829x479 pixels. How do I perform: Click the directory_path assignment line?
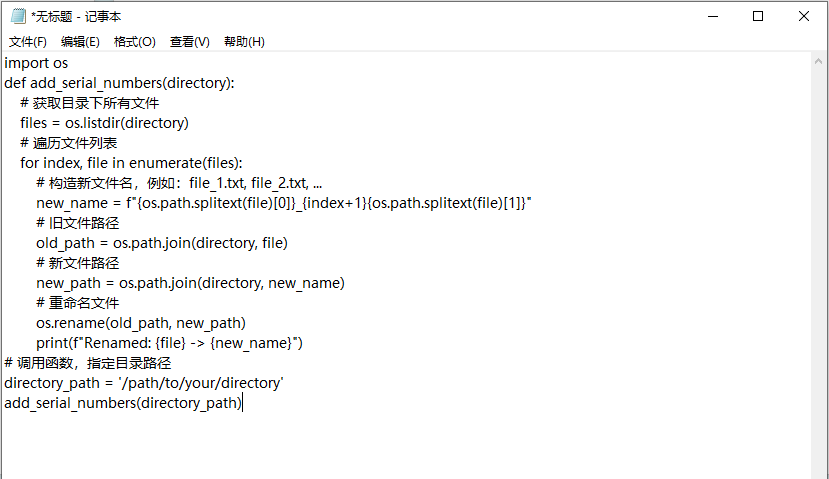point(144,383)
